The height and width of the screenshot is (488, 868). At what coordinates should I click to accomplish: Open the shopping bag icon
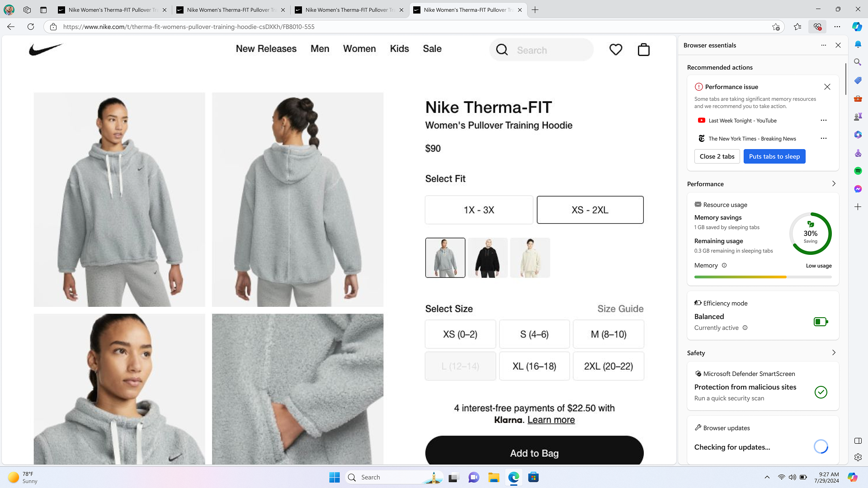(x=643, y=50)
